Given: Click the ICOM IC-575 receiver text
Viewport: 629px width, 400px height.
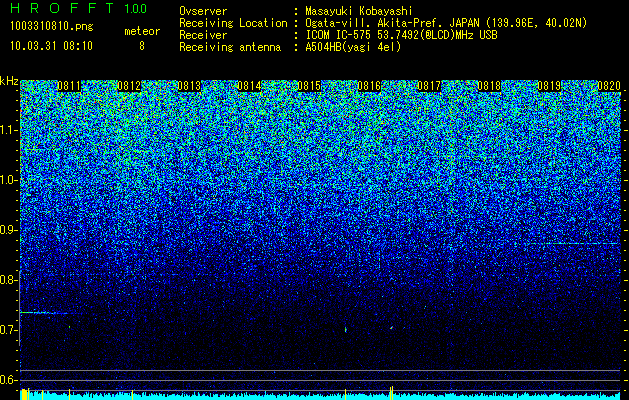Looking at the screenshot, I should [x=401, y=35].
